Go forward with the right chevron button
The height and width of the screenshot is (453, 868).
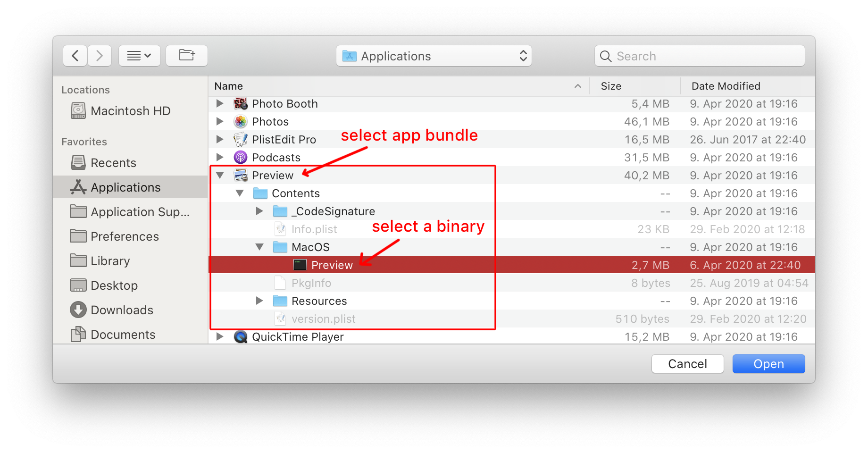(100, 56)
